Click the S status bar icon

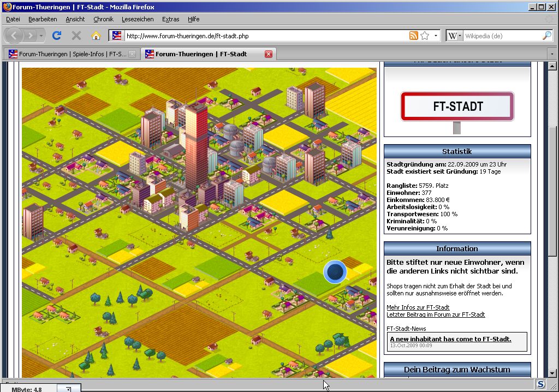click(x=541, y=384)
